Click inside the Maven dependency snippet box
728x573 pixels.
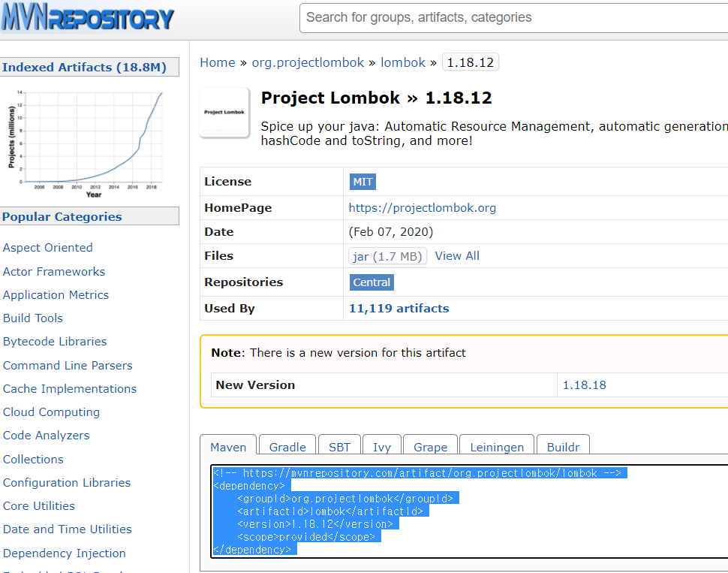pyautogui.click(x=469, y=511)
